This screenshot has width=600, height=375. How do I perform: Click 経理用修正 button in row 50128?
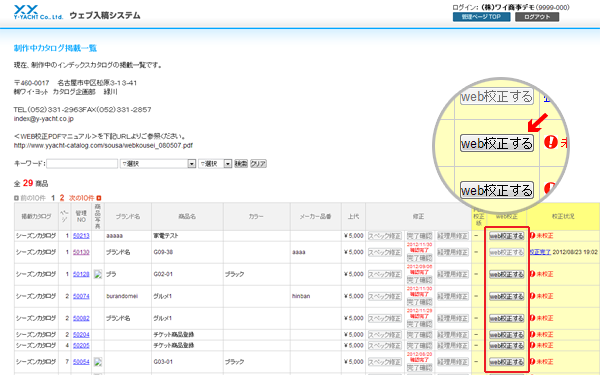(453, 274)
